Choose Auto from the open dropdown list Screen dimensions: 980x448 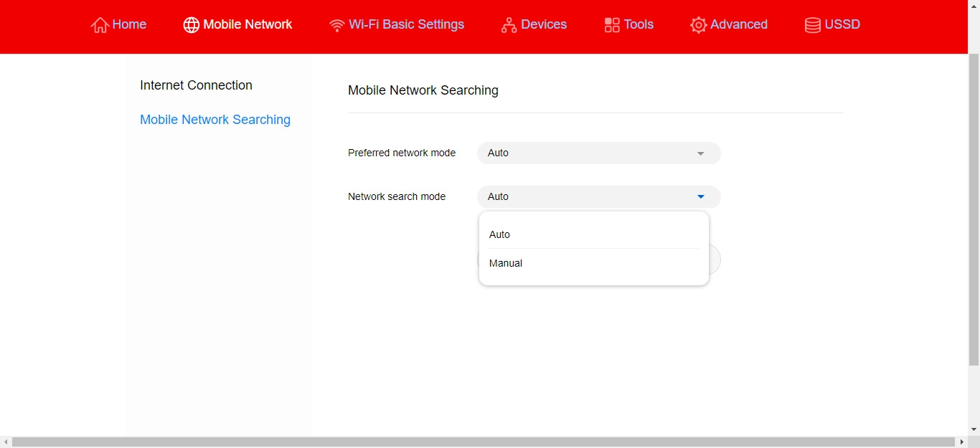click(500, 234)
